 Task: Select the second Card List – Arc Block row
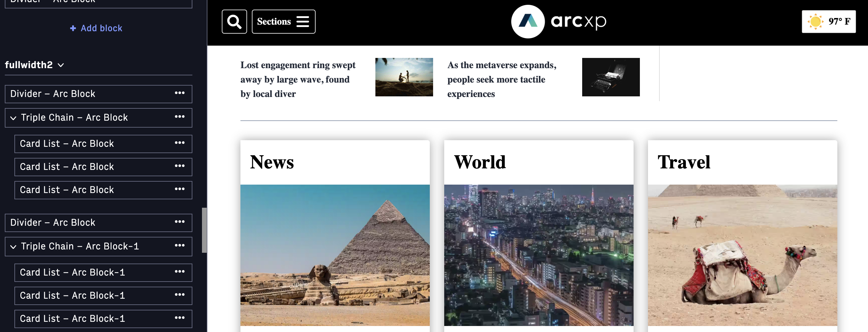[103, 167]
